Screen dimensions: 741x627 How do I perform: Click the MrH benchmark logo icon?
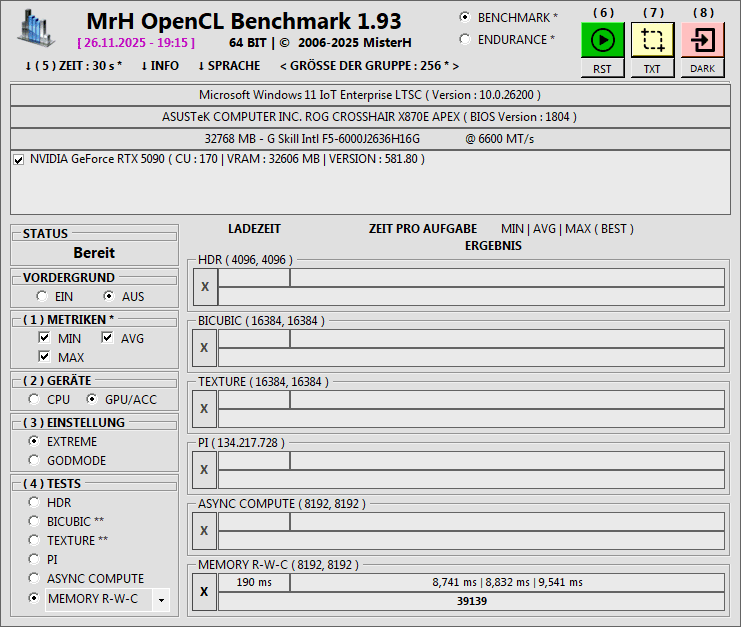[x=36, y=28]
